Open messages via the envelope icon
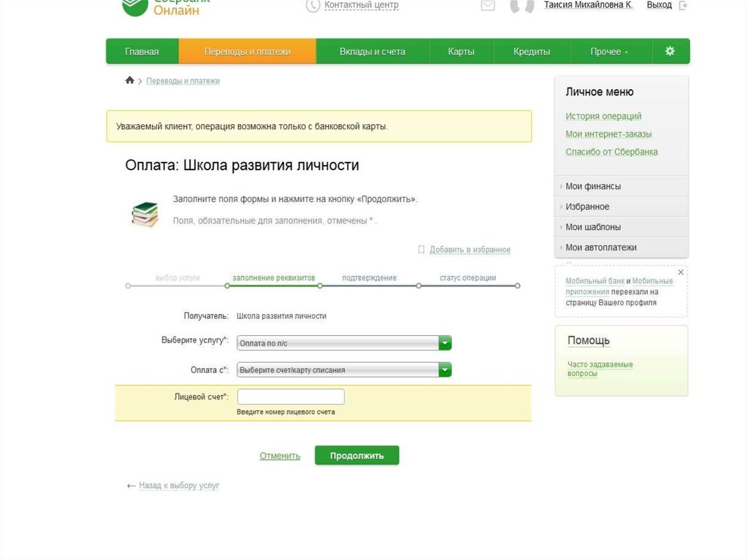Image resolution: width=748 pixels, height=560 pixels. click(488, 6)
